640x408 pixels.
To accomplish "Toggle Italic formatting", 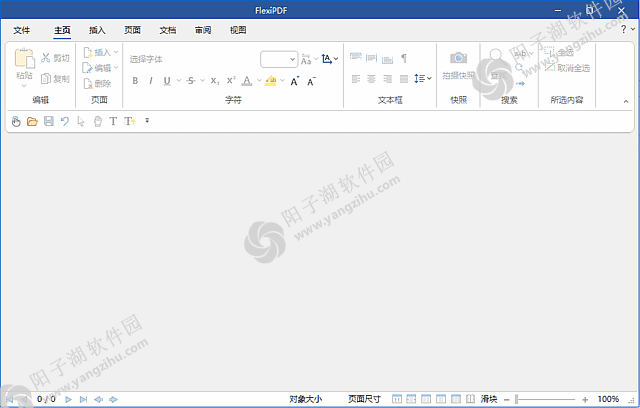I will (151, 81).
